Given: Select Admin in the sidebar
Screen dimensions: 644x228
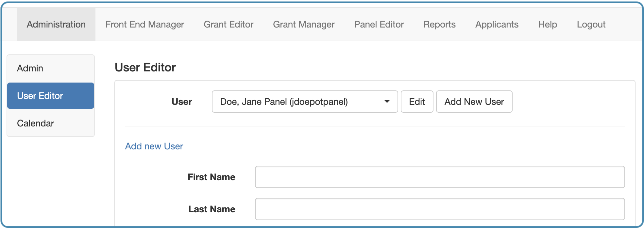Looking at the screenshot, I should coord(51,68).
